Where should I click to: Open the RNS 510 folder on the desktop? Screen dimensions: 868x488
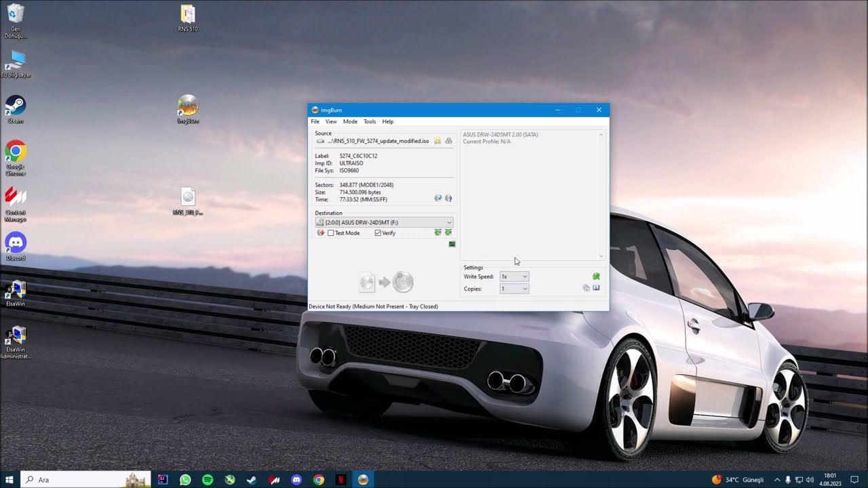(188, 18)
